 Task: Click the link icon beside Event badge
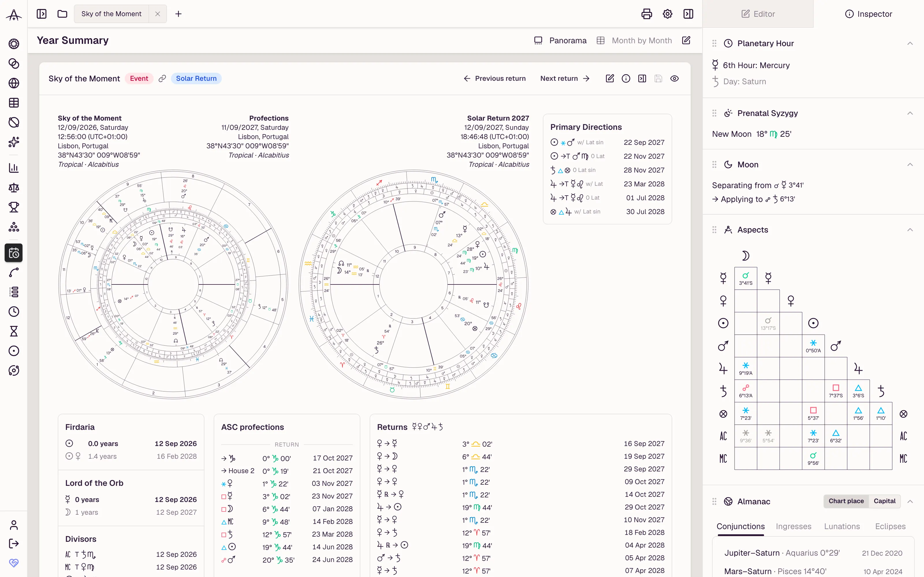pos(162,78)
